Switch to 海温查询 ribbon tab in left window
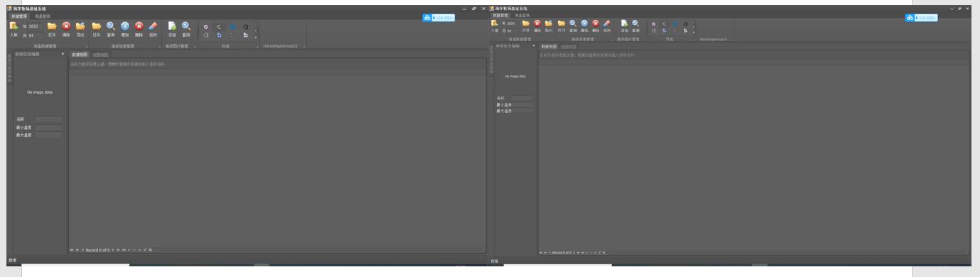This screenshot has height=277, width=980. click(x=43, y=16)
